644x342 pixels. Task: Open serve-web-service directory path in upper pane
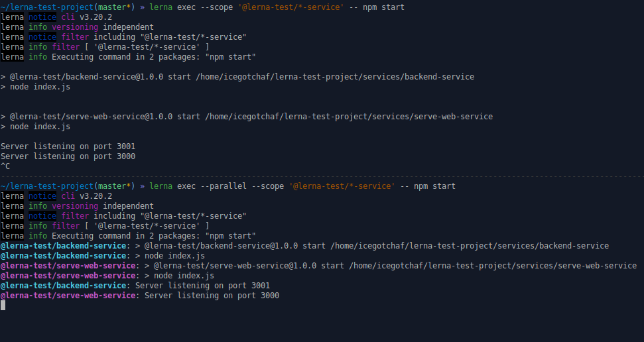[x=349, y=117]
